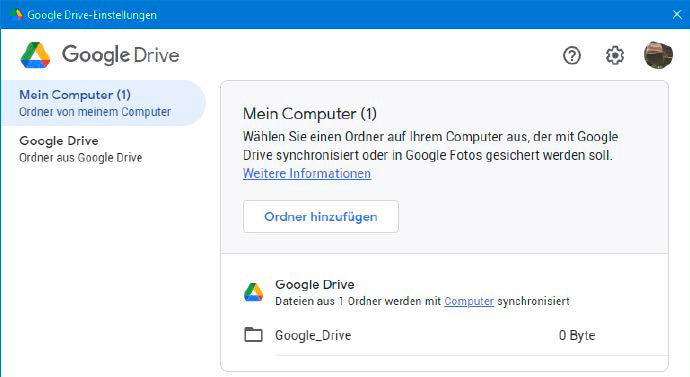Click the Ordner hinzufügen button
This screenshot has height=377, width=690.
321,216
